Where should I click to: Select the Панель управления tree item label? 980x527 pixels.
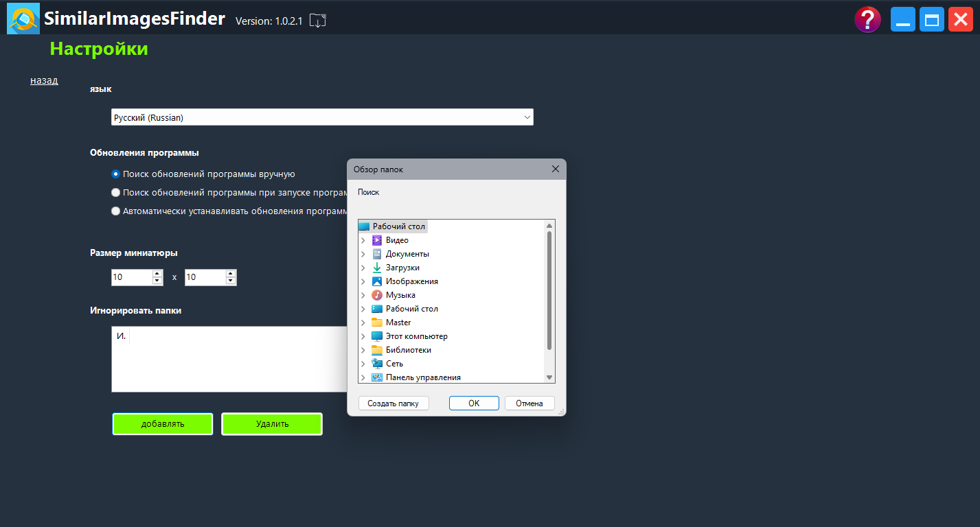coord(423,377)
